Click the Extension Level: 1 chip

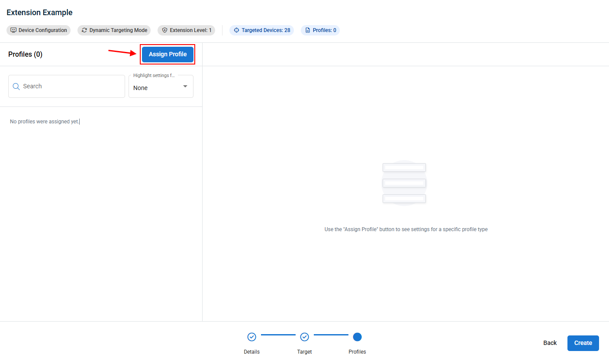pyautogui.click(x=186, y=30)
